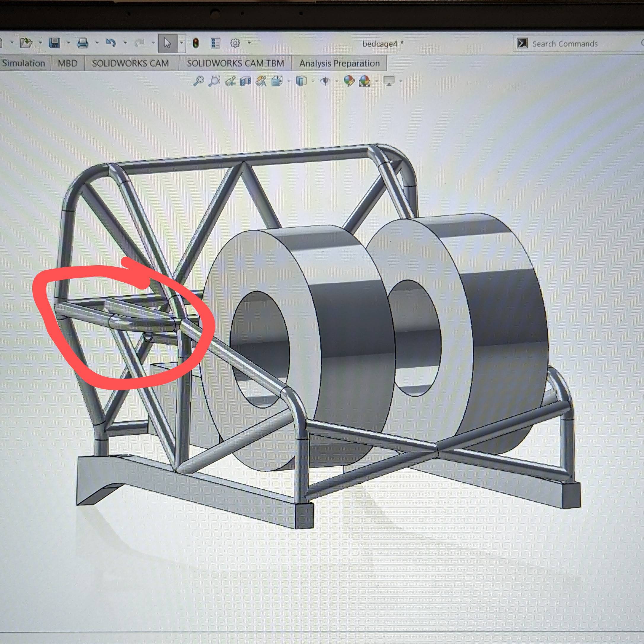Click the Zoom to Fit magnifier icon
Image resolution: width=644 pixels, height=644 pixels.
pyautogui.click(x=199, y=81)
